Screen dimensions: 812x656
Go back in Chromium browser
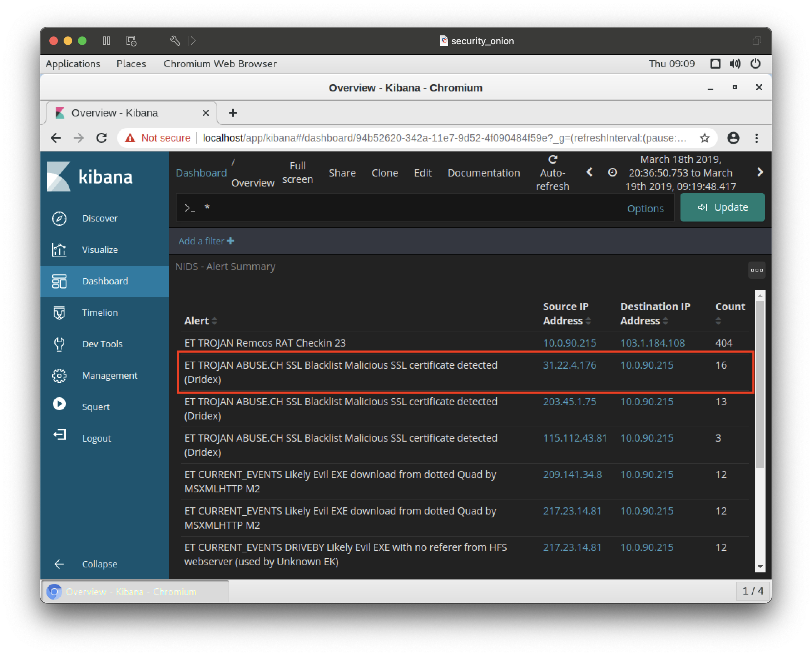(x=56, y=138)
